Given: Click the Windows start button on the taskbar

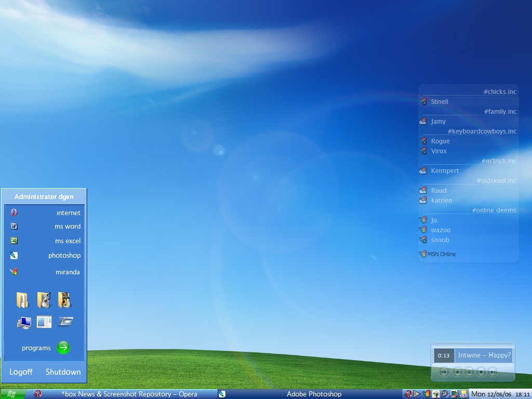Looking at the screenshot, I should coord(12,394).
